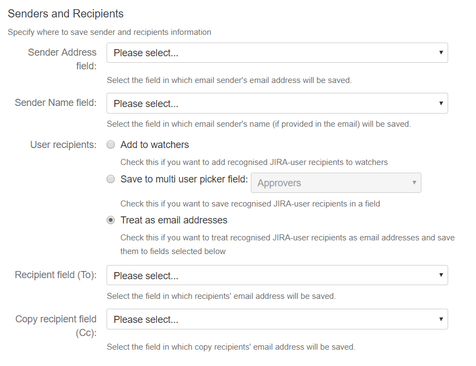476x366 pixels.
Task: Expand the Approvers user picker dropdown
Action: pyautogui.click(x=336, y=183)
